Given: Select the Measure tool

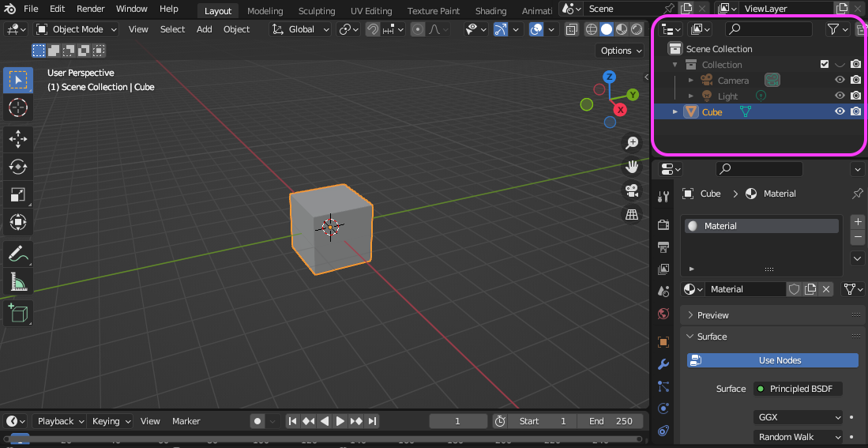Looking at the screenshot, I should tap(18, 281).
